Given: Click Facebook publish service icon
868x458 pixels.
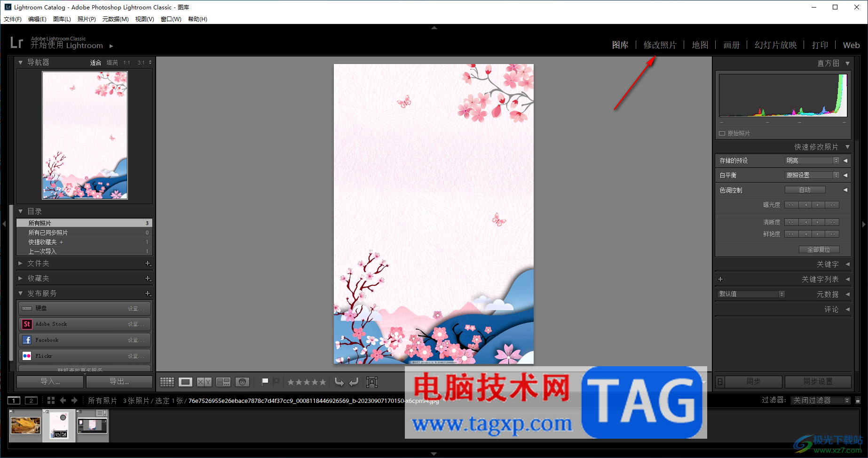Looking at the screenshot, I should tap(27, 340).
